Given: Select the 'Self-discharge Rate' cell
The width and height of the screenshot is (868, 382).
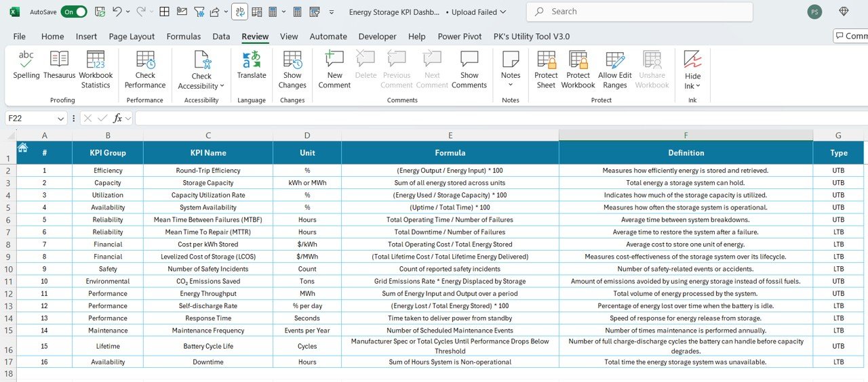Looking at the screenshot, I should pos(208,305).
